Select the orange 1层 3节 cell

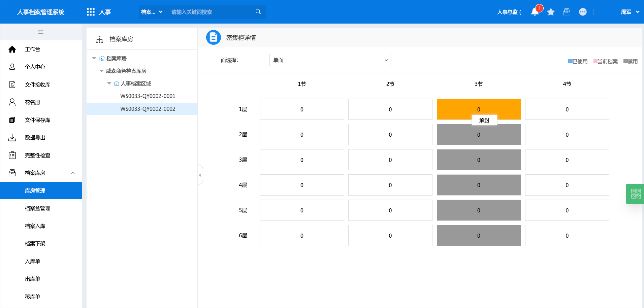[x=479, y=109]
